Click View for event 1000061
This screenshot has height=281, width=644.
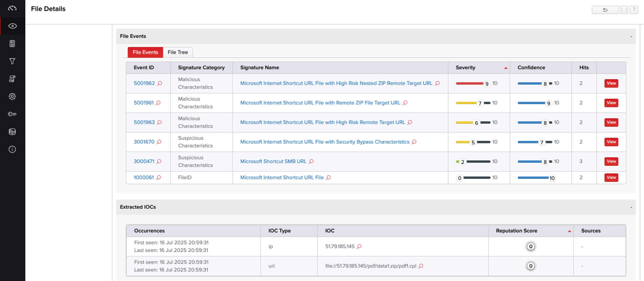click(611, 178)
